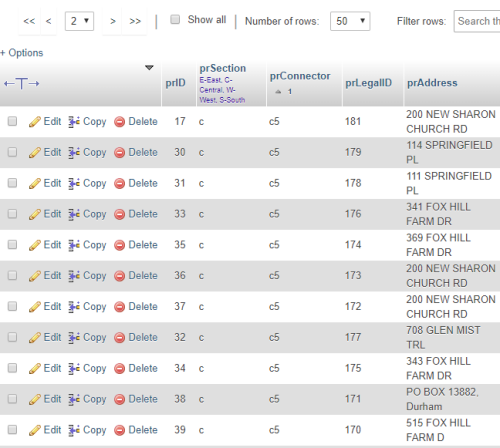Click the prConnector cell c5 in prID 38 row
The image size is (500, 448).
[304, 399]
